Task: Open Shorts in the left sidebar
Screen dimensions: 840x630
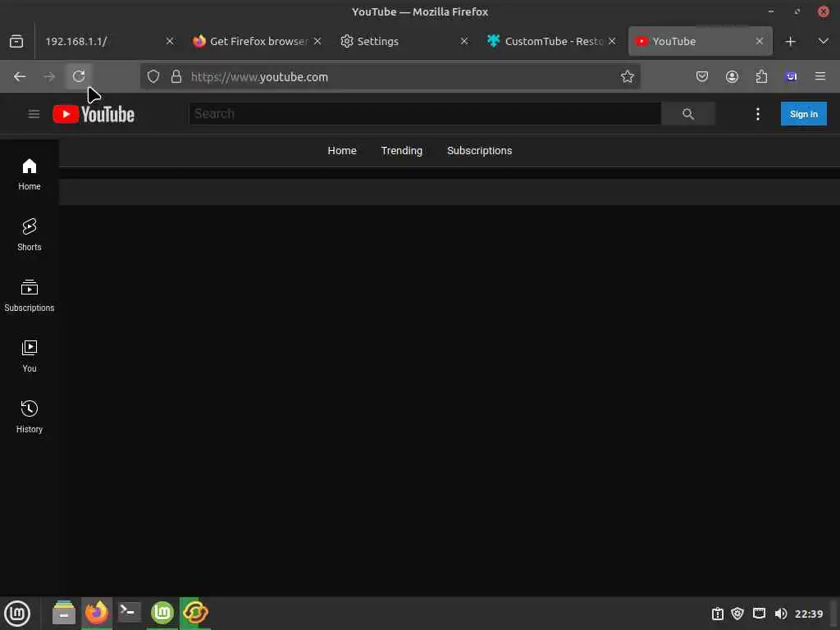Action: [x=30, y=235]
